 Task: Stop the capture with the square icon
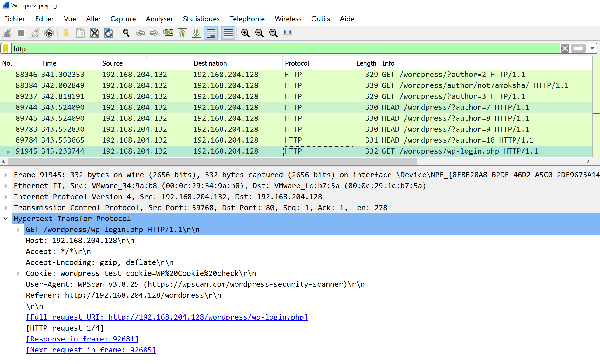tap(21, 33)
